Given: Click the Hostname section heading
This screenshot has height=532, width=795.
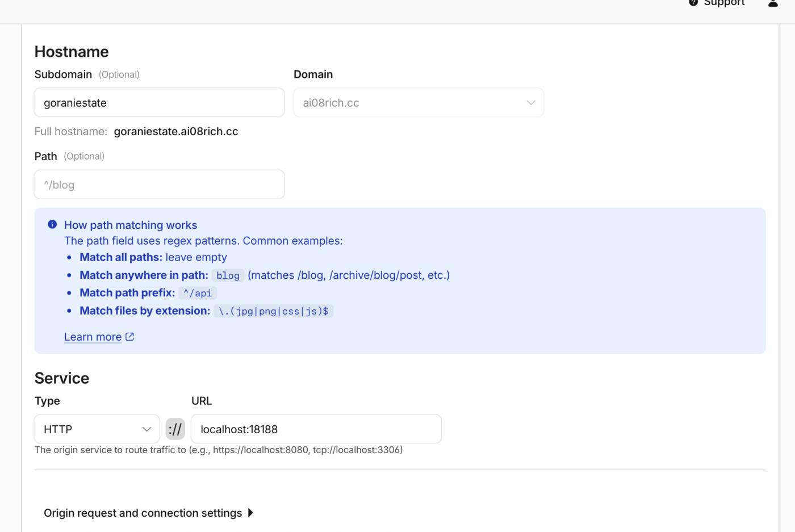Looking at the screenshot, I should click(72, 52).
